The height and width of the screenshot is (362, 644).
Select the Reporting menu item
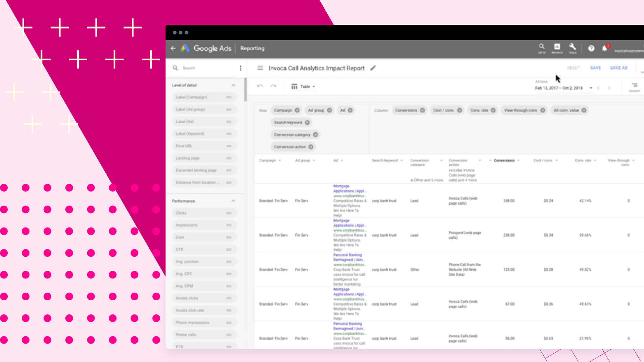[252, 48]
